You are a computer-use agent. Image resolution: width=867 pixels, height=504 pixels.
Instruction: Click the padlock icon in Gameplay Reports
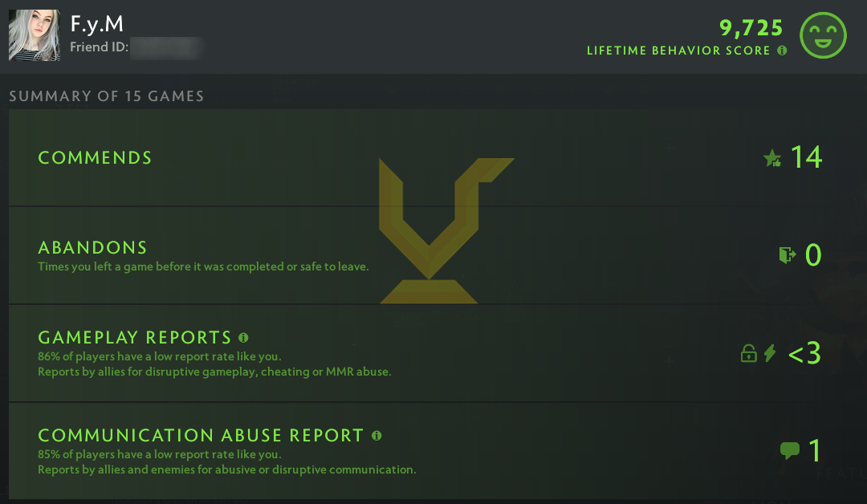[748, 353]
